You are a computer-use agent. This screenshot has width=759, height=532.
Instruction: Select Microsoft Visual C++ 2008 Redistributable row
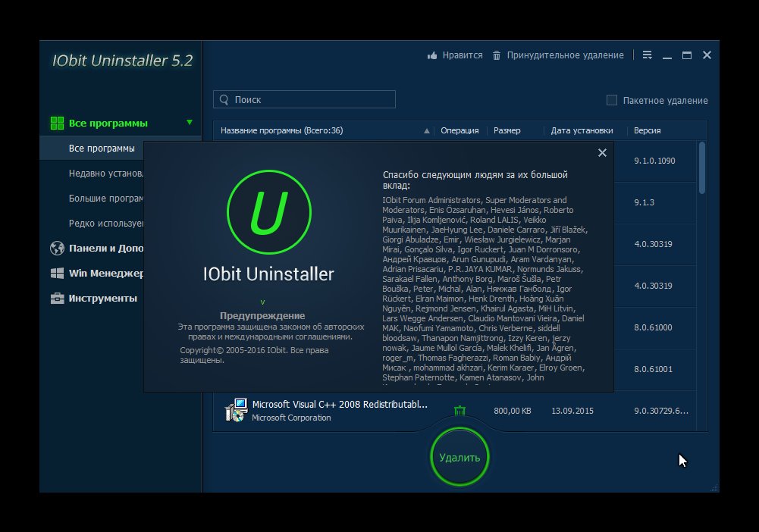(x=455, y=411)
